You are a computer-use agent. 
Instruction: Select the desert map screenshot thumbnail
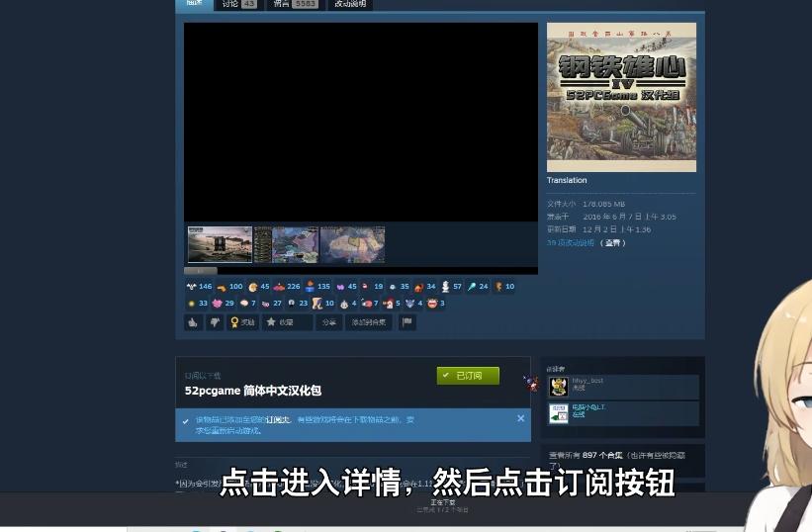click(x=352, y=244)
